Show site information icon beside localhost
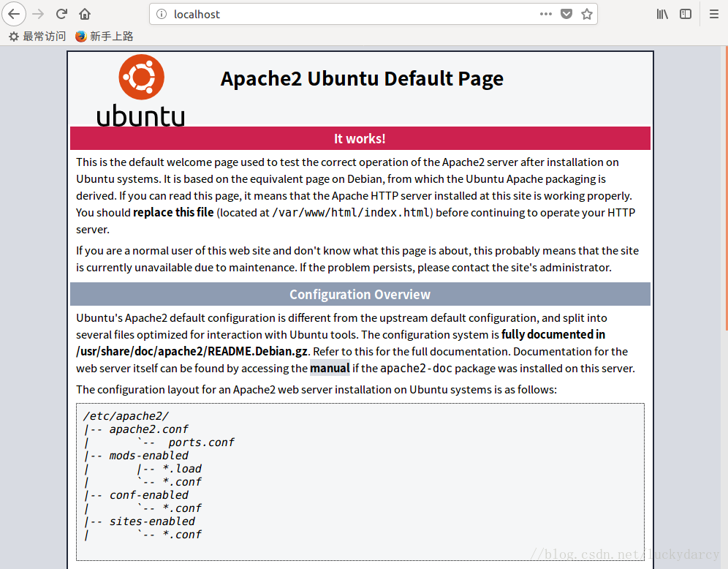This screenshot has height=569, width=728. [x=162, y=14]
